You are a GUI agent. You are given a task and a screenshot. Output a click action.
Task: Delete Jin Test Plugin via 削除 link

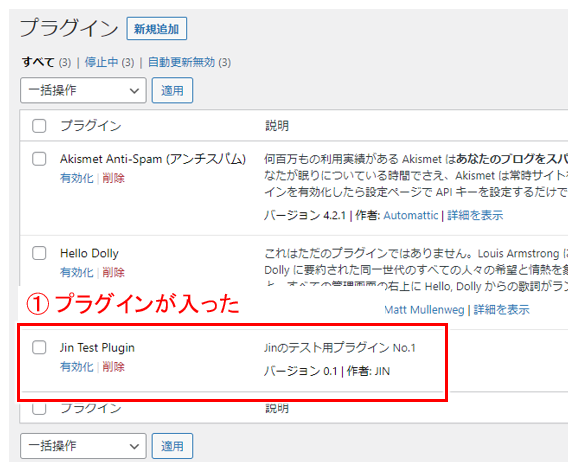113,367
